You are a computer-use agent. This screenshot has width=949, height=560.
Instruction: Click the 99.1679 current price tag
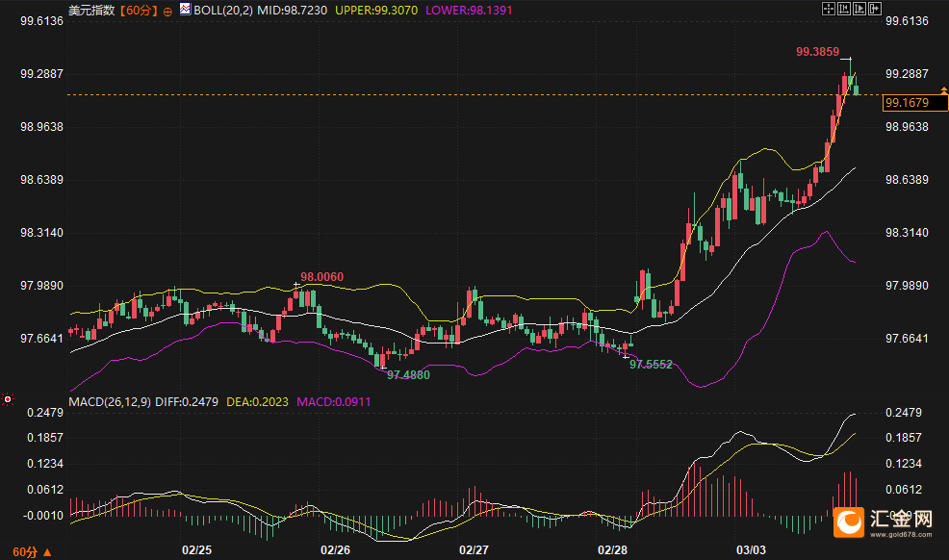click(x=907, y=103)
